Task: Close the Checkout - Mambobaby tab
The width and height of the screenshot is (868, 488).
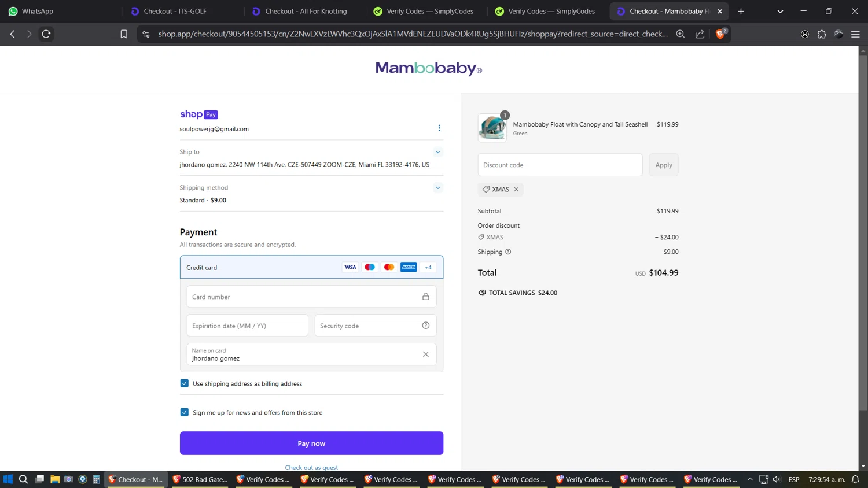Action: click(x=720, y=11)
